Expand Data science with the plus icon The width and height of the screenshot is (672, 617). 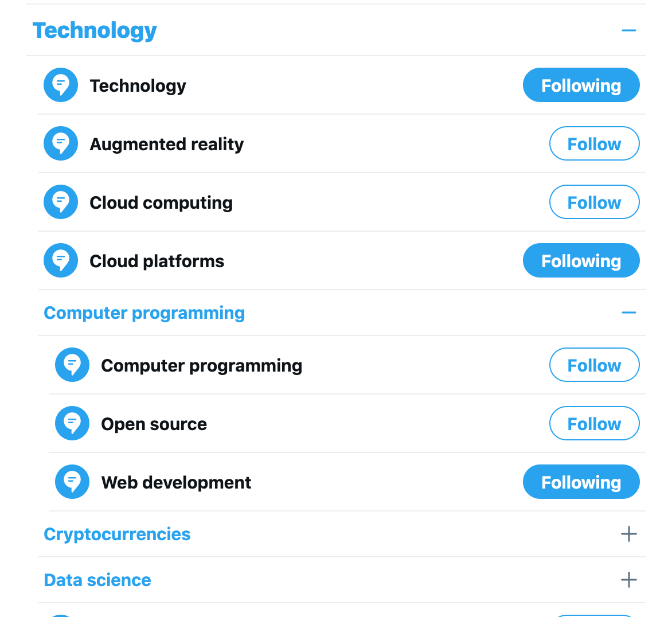629,580
